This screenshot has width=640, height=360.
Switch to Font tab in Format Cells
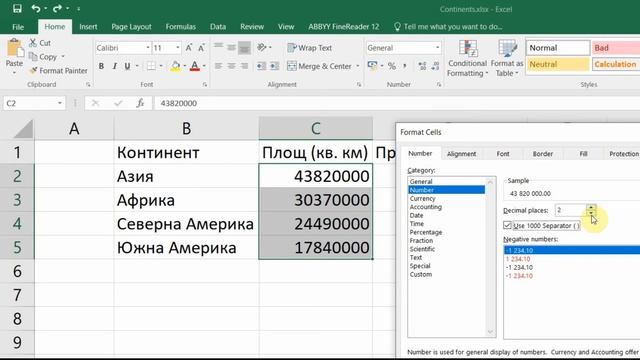(503, 154)
